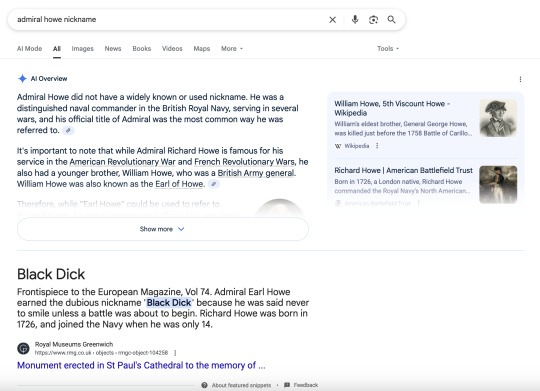Open the Tools dropdown
This screenshot has width=540, height=391.
click(x=388, y=49)
